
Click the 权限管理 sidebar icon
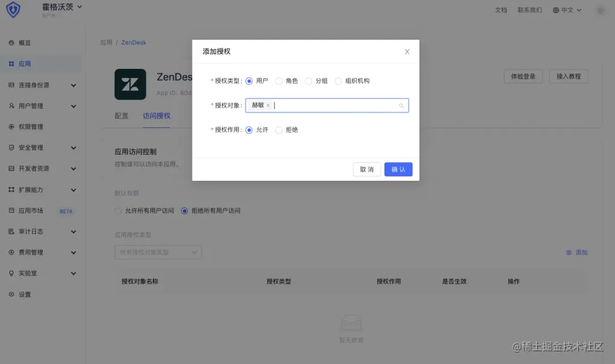pyautogui.click(x=11, y=127)
